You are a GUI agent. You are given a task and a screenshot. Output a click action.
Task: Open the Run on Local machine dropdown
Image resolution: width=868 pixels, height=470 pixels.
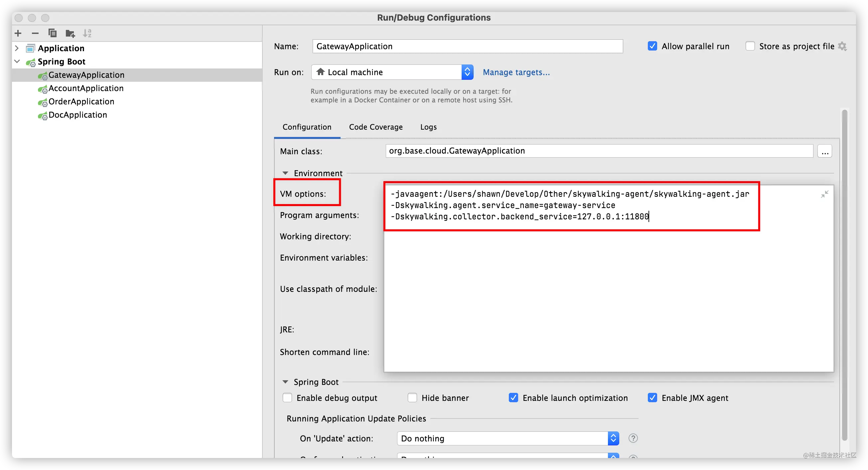[392, 72]
